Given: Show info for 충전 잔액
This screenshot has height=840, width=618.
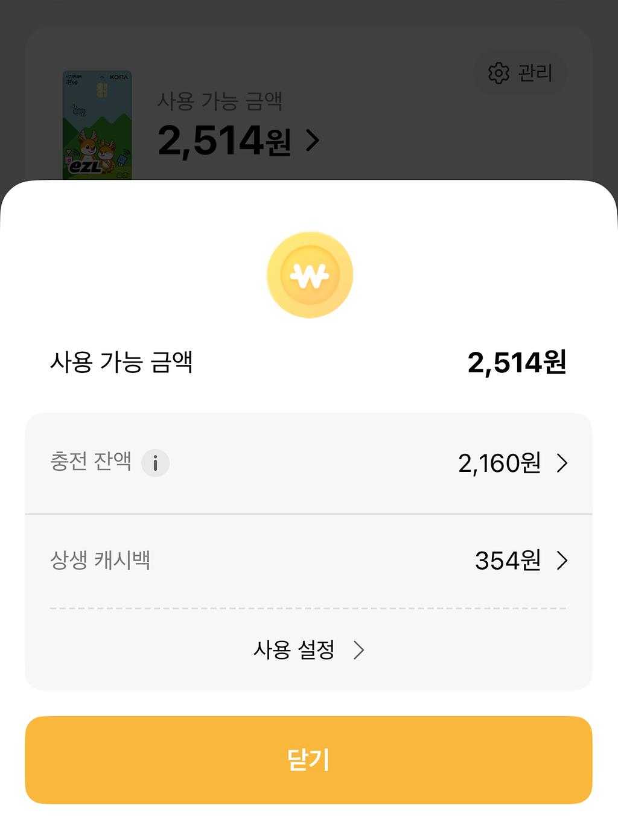Looking at the screenshot, I should tap(155, 463).
